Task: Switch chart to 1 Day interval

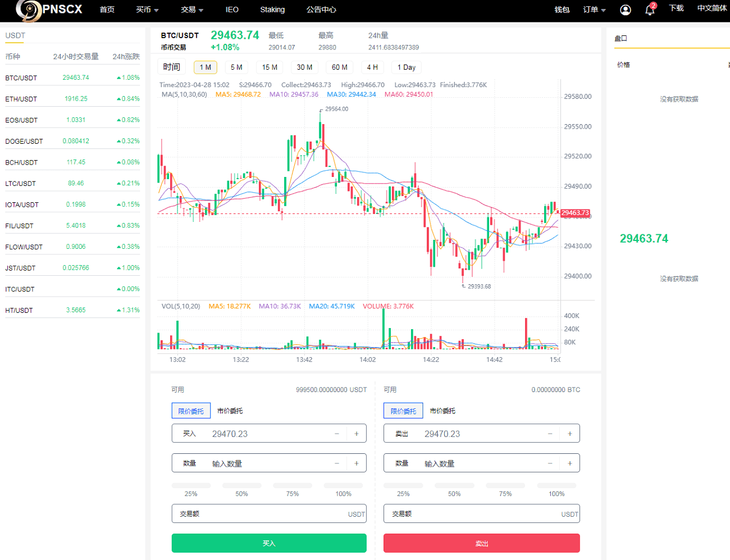Action: pos(406,67)
